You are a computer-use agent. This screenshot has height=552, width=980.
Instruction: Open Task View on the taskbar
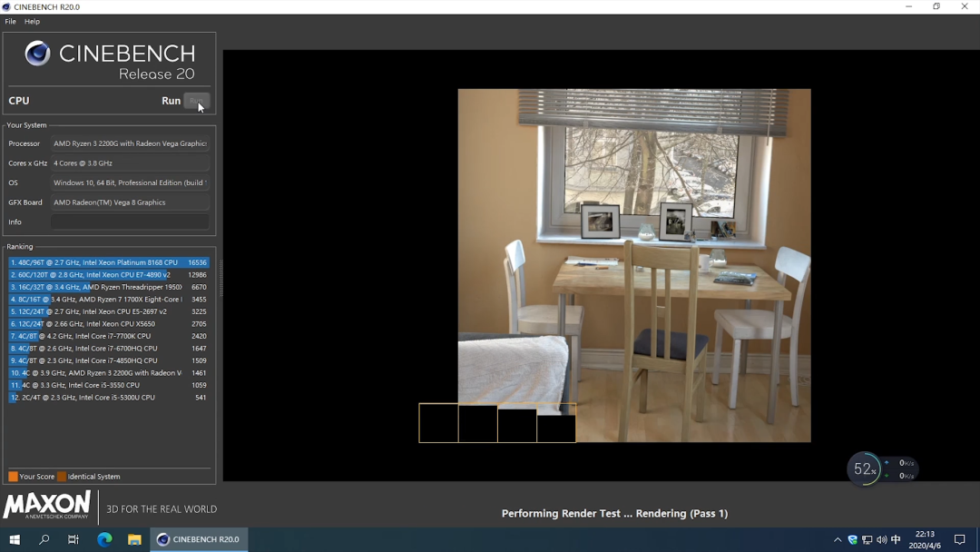point(73,539)
